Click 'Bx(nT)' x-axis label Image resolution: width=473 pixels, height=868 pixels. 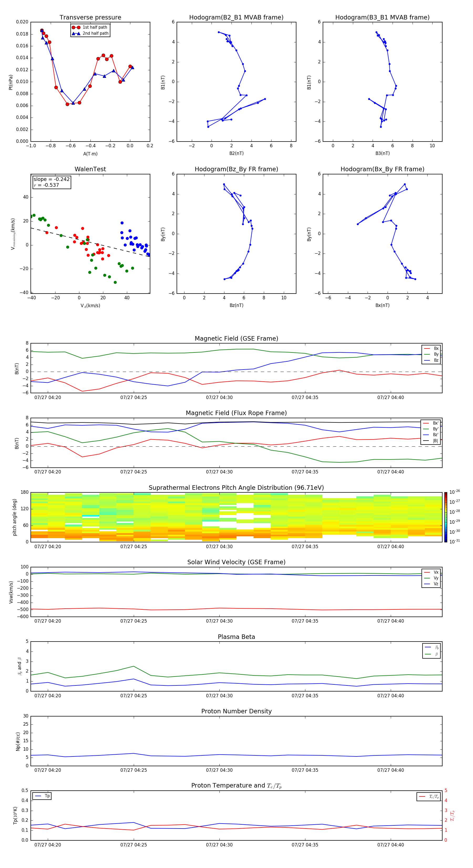[382, 305]
